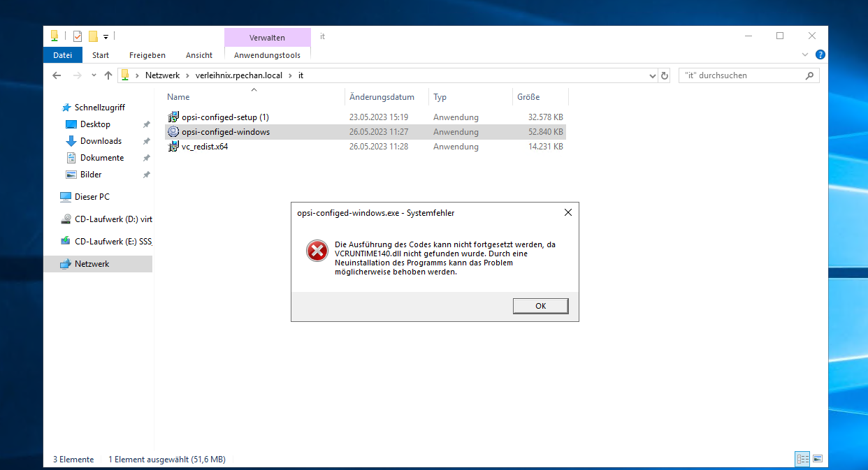The image size is (868, 470).
Task: Click the search magnifier icon
Action: point(811,75)
